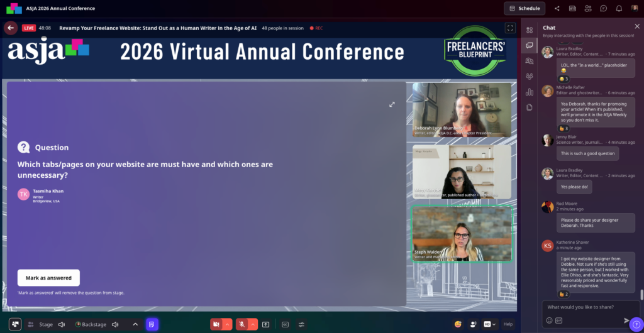The width and height of the screenshot is (644, 333).
Task: Open the Q&A tab in sidebar
Action: (x=530, y=61)
